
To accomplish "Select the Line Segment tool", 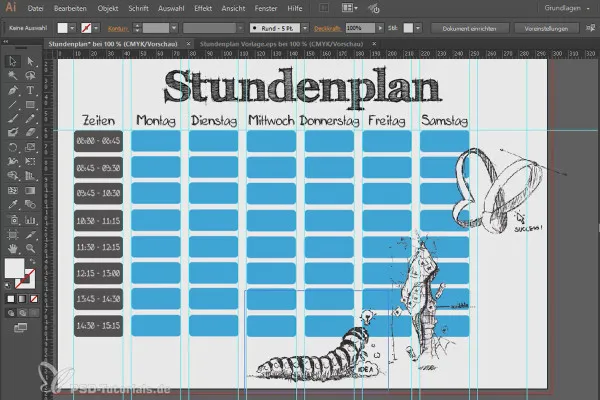I will click(x=13, y=104).
